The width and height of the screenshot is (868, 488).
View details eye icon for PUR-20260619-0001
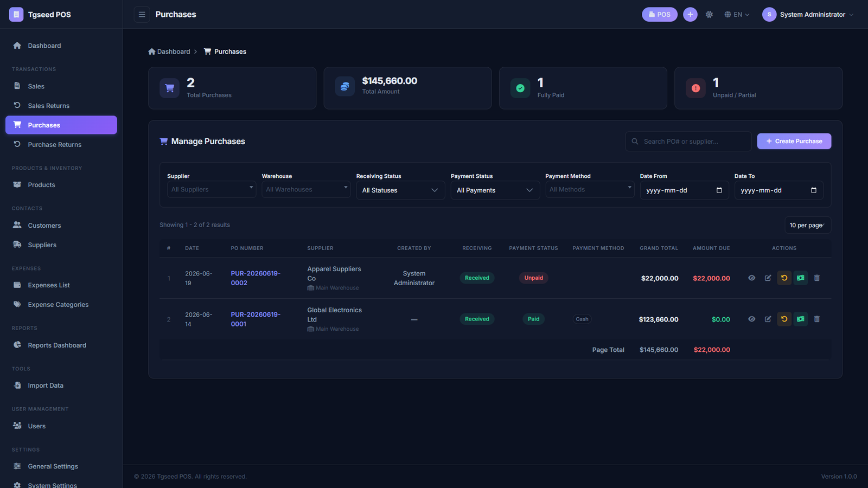pyautogui.click(x=751, y=319)
